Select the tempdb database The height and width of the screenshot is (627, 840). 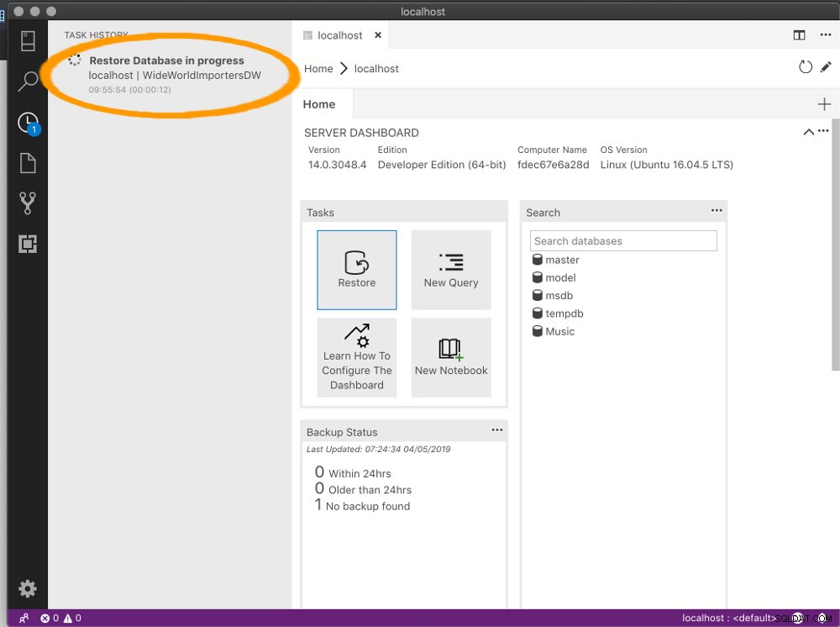pos(558,313)
